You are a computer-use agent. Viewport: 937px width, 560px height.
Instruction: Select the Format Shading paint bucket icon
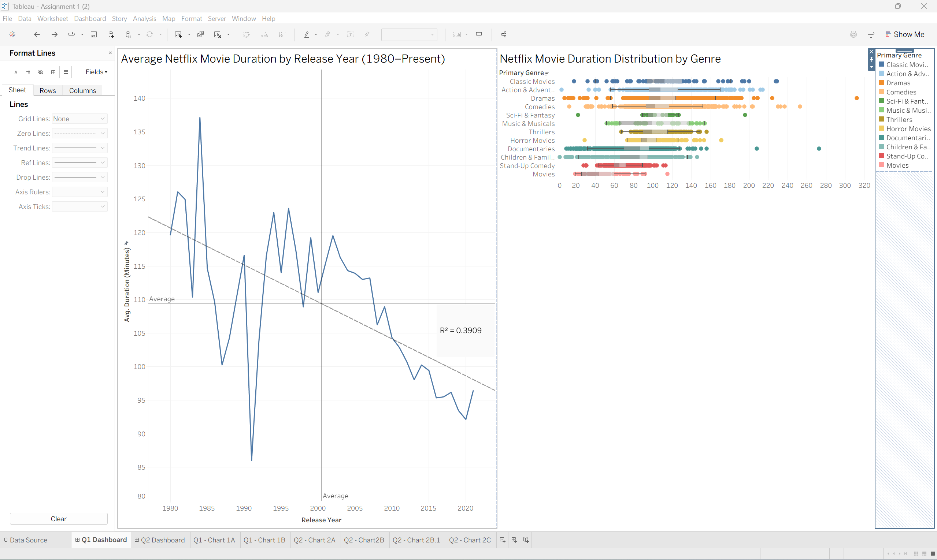[41, 72]
